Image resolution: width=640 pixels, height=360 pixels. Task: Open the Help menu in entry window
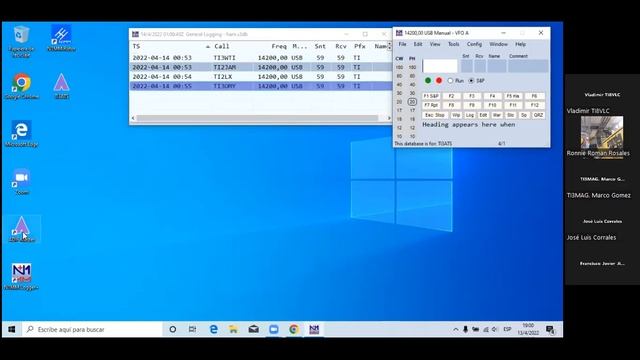click(x=520, y=44)
